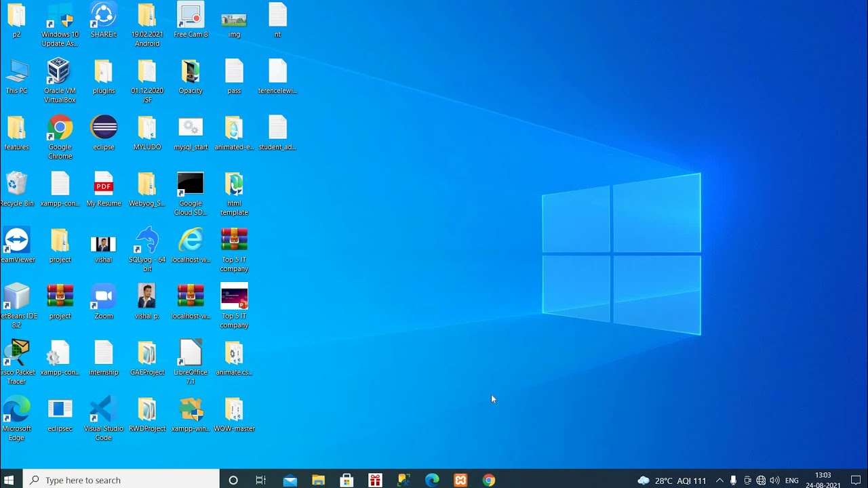Select the SHAREit desktop shortcut
The image size is (868, 488).
pyautogui.click(x=103, y=16)
